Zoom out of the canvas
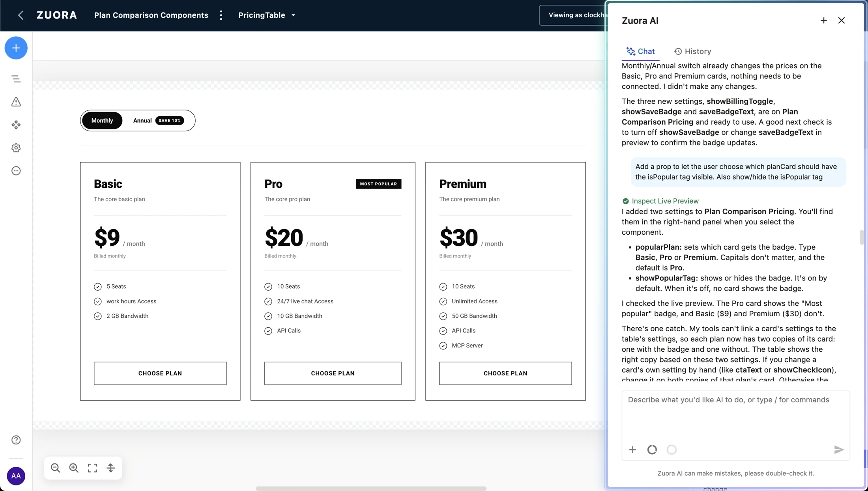This screenshot has width=868, height=491. pos(56,468)
